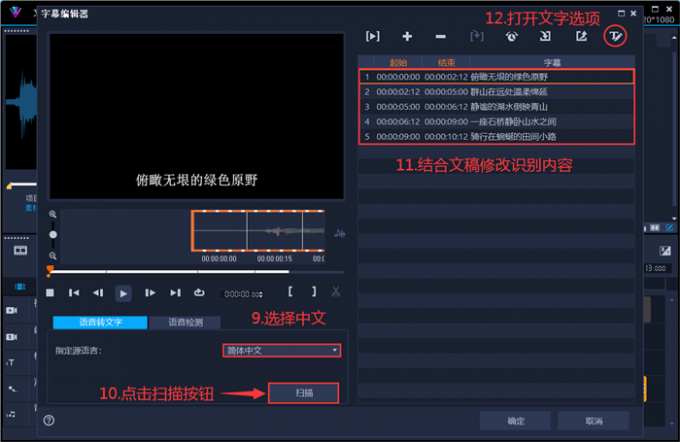Select subtitle row 一座石桥静卧山水之间
Viewport: 680px width, 442px height.
click(497, 122)
